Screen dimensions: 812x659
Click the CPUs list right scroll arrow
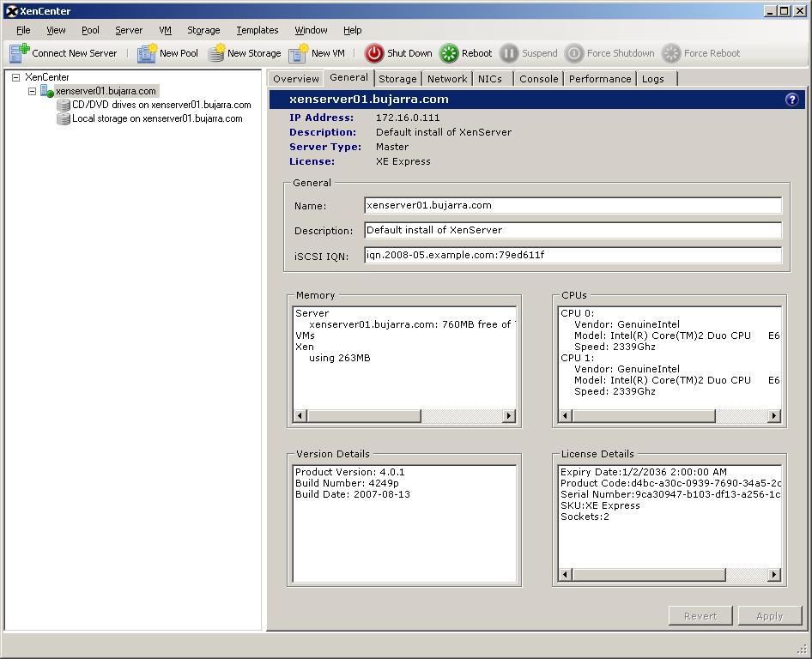tap(773, 415)
